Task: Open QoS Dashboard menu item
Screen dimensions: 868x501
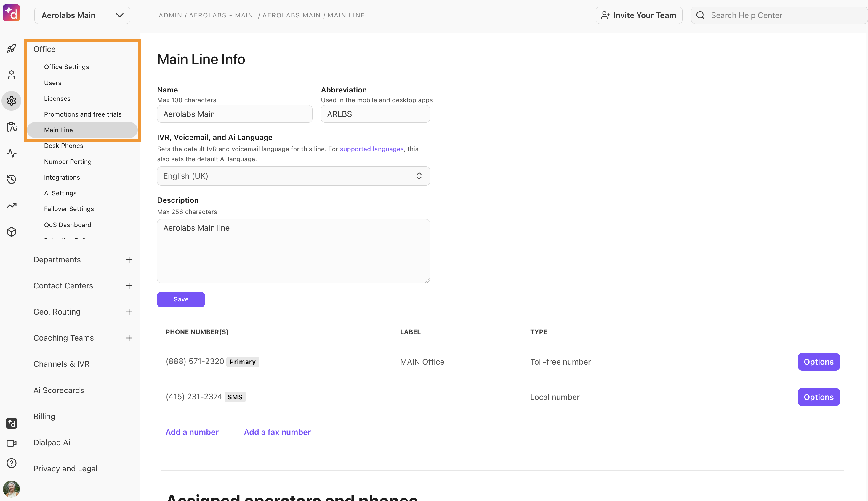Action: [68, 225]
